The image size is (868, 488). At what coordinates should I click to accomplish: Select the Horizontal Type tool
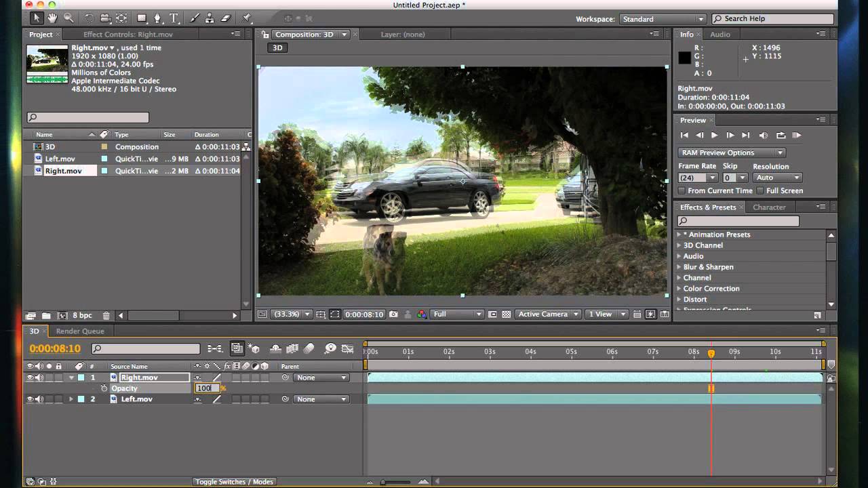pos(174,18)
